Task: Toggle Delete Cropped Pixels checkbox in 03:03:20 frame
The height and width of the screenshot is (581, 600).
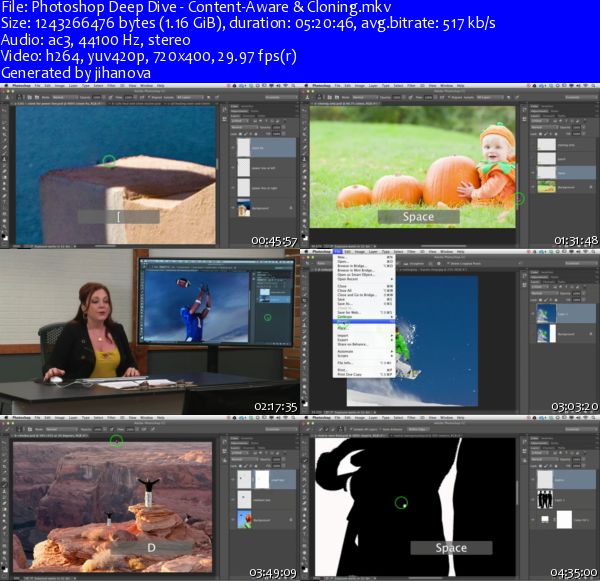Action: pos(448,263)
